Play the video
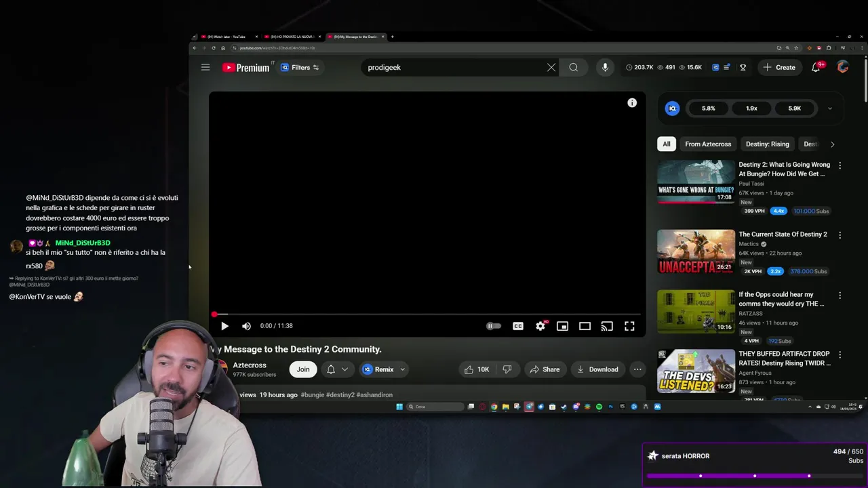 [x=224, y=326]
